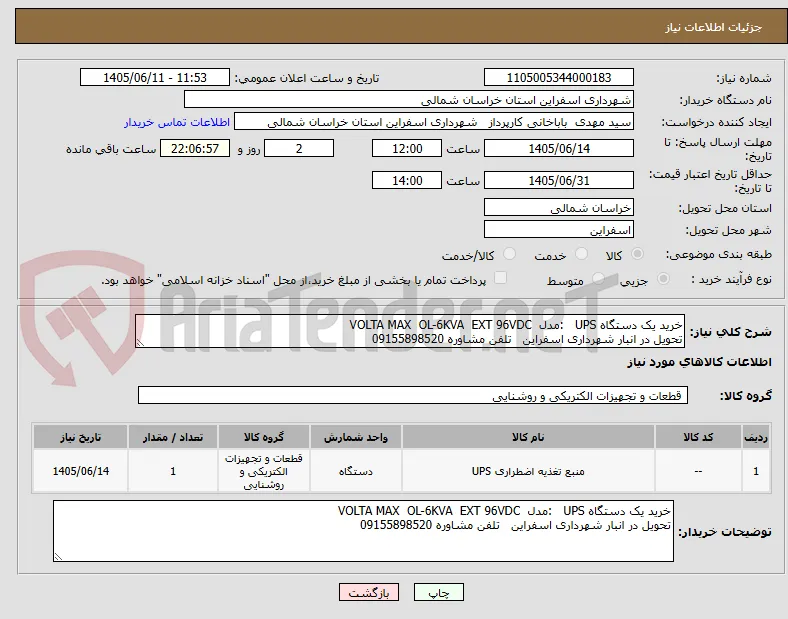This screenshot has height=619, width=788.
Task: Click resize handle of buyer notes area
Action: (58, 556)
